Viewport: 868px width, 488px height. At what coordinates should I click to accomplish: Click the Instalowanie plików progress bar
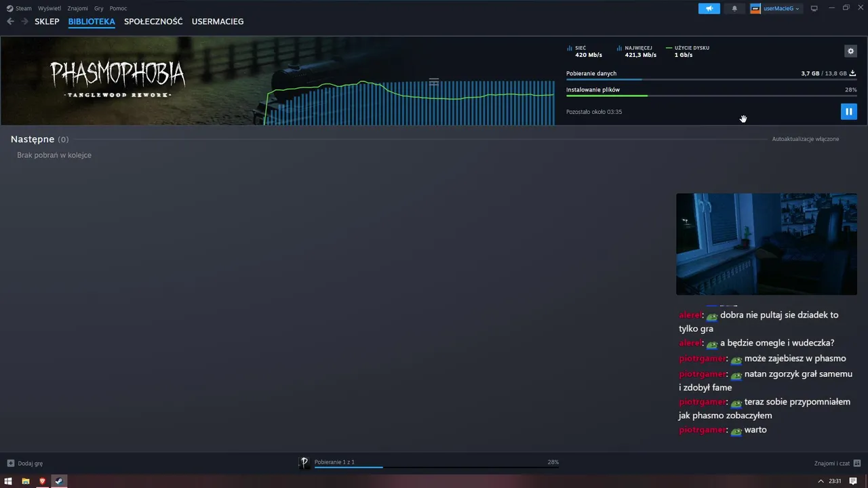point(711,96)
